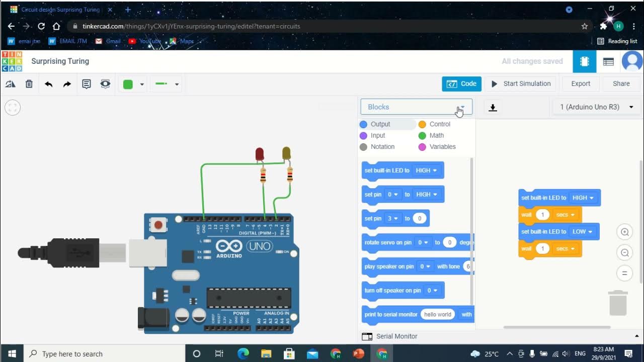Zoom out on the code workspace
This screenshot has width=644, height=362.
pyautogui.click(x=625, y=252)
